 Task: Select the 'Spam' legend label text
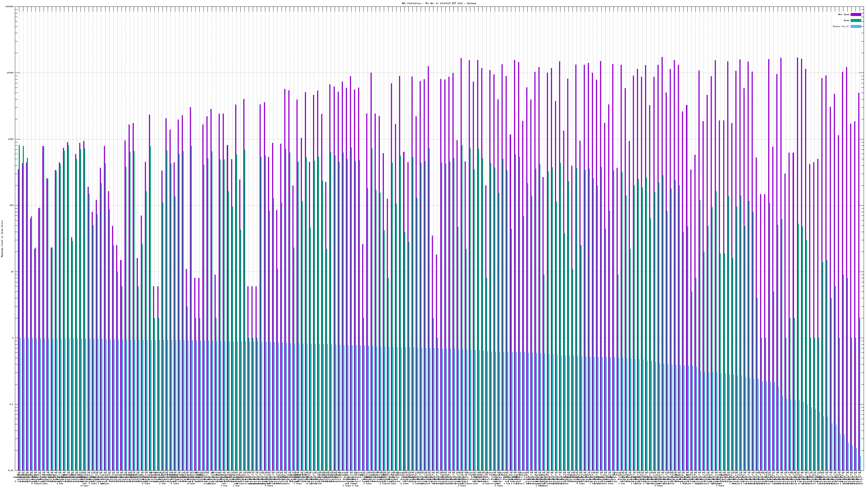pyautogui.click(x=847, y=21)
